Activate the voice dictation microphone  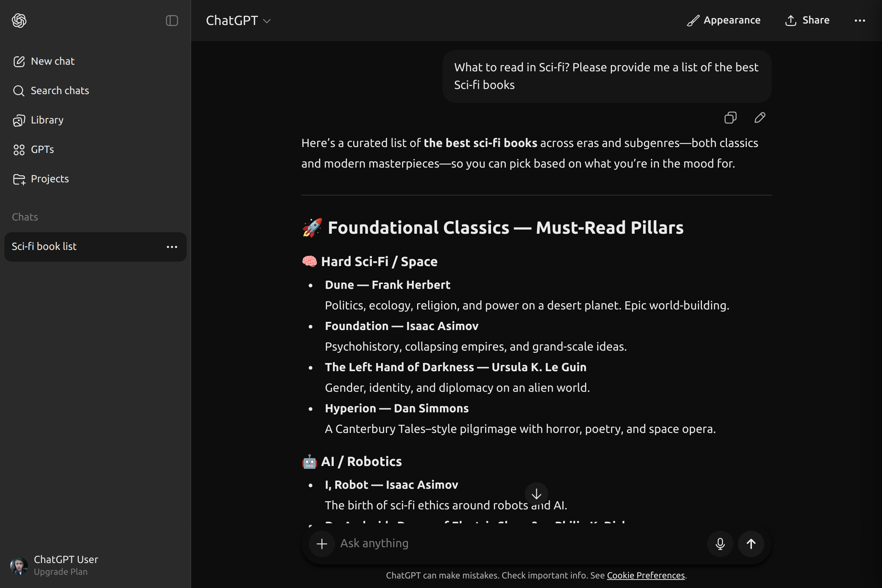pyautogui.click(x=720, y=544)
